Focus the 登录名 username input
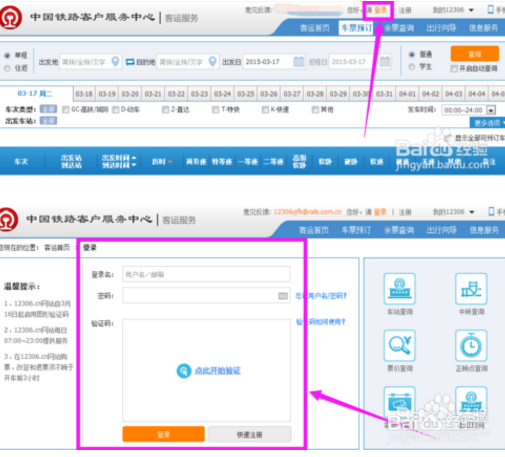The height and width of the screenshot is (457, 505). 206,274
